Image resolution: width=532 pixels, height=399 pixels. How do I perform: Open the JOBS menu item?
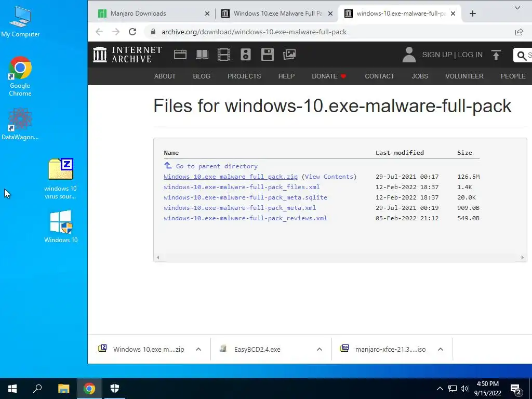[420, 76]
